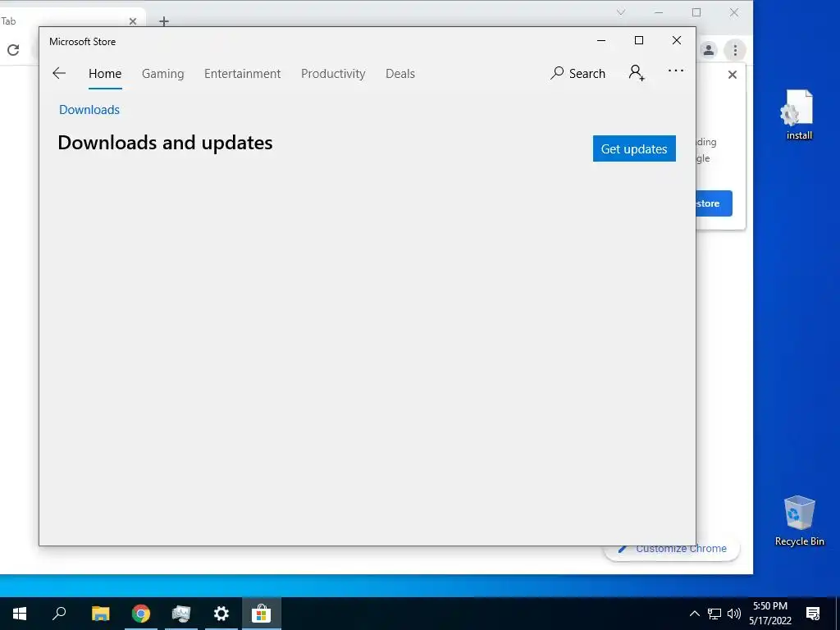Minimize the Chrome window
Screen dimensions: 840x630
[x=659, y=12]
